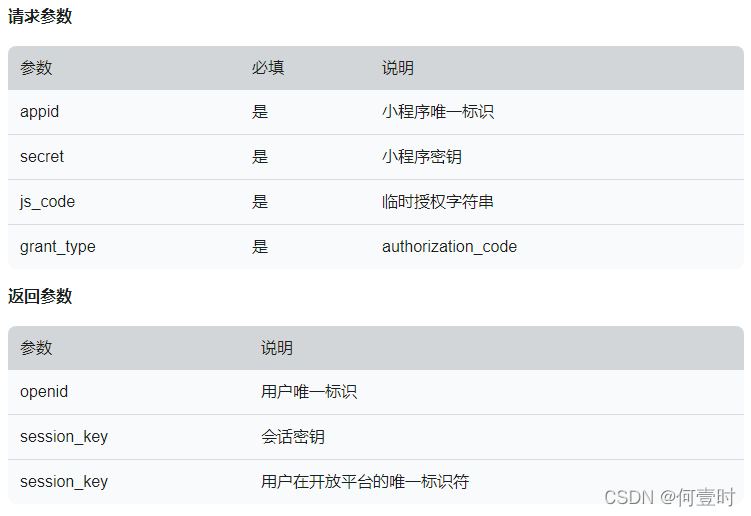Select "session_key" in the 开放平台 row
This screenshot has width=751, height=516.
coord(64,482)
